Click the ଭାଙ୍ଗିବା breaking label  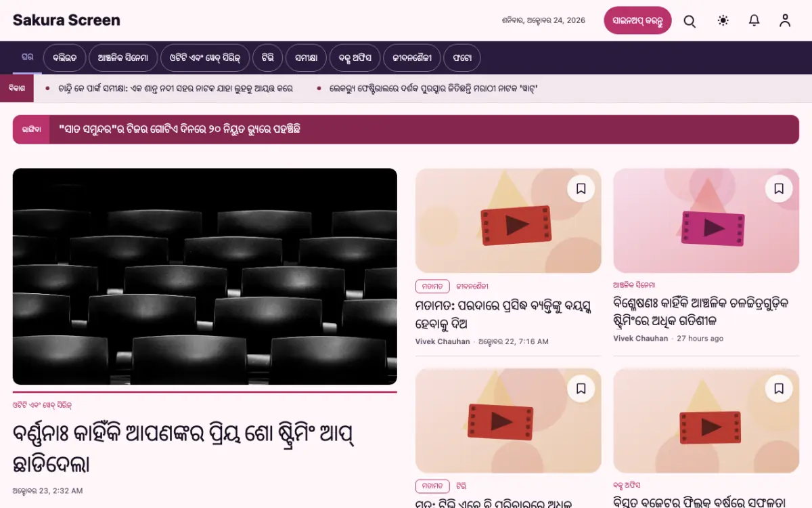(31, 129)
